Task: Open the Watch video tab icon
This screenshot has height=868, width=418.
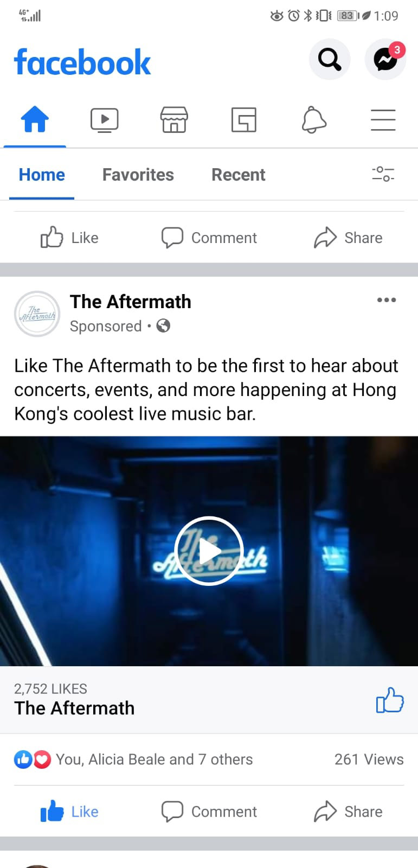Action: click(104, 120)
